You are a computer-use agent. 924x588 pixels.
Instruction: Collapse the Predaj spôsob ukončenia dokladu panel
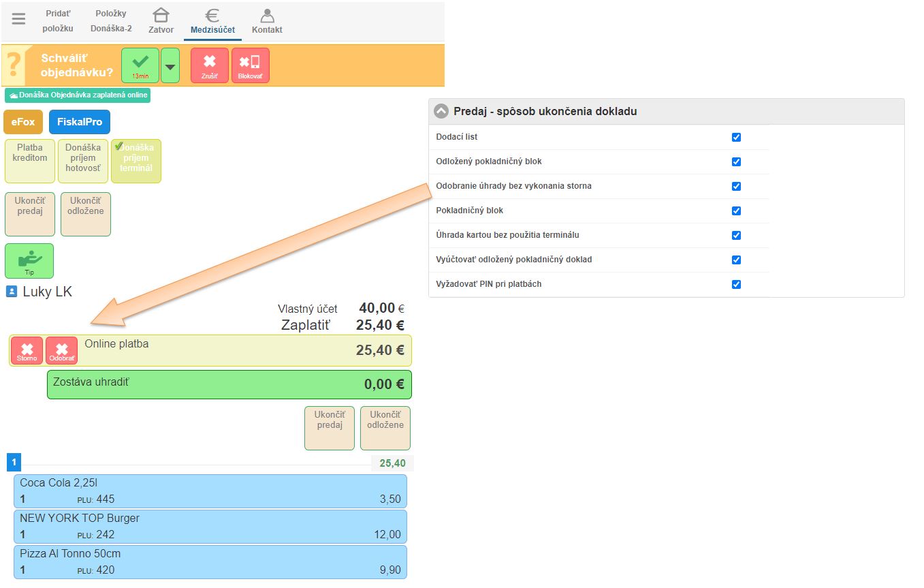pos(441,111)
